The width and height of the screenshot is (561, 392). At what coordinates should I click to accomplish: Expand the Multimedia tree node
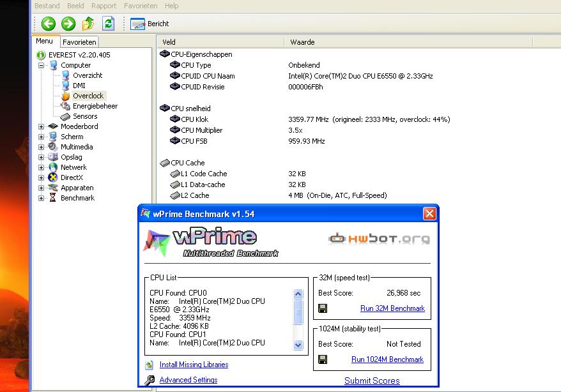[41, 147]
